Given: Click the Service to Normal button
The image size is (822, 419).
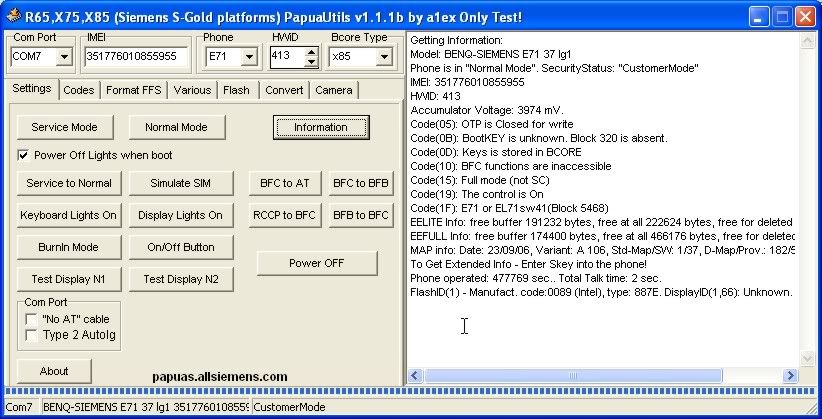Looking at the screenshot, I should [x=69, y=184].
